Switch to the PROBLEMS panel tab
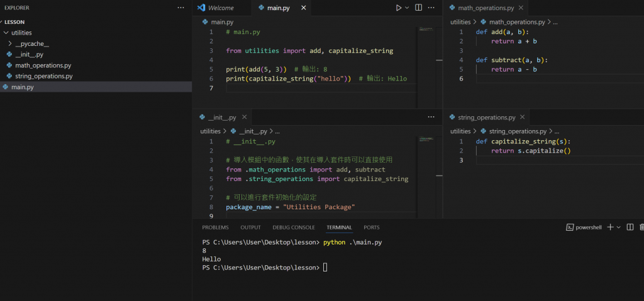The width and height of the screenshot is (644, 301). click(x=215, y=227)
